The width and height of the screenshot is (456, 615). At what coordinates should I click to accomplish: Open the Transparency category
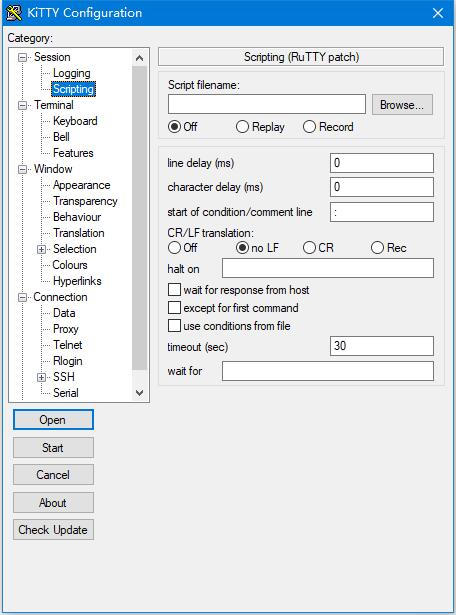pyautogui.click(x=85, y=201)
